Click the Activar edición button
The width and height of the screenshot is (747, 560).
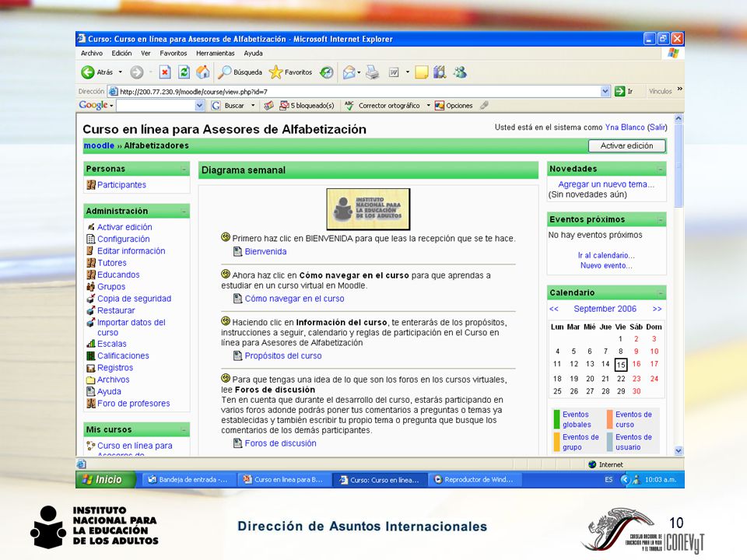626,145
